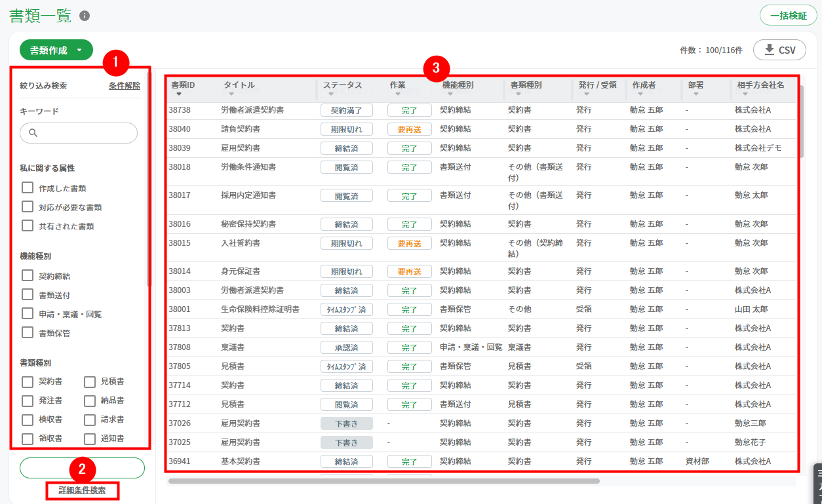Click title 基本契約書 in row 36941
This screenshot has width=822, height=504.
click(x=241, y=461)
